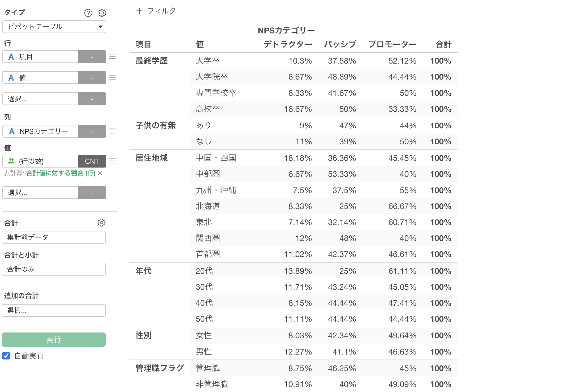565x392 pixels.
Task: Click the デトラクター column header
Action: click(288, 44)
